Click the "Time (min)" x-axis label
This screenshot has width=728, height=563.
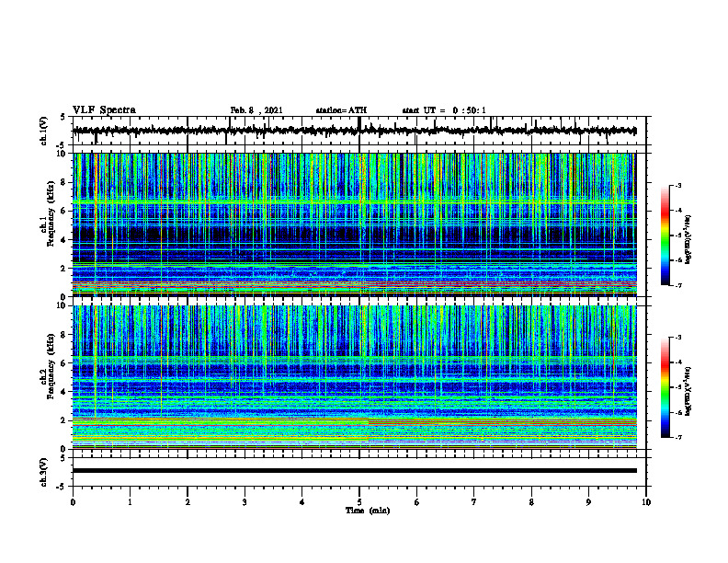pos(368,511)
